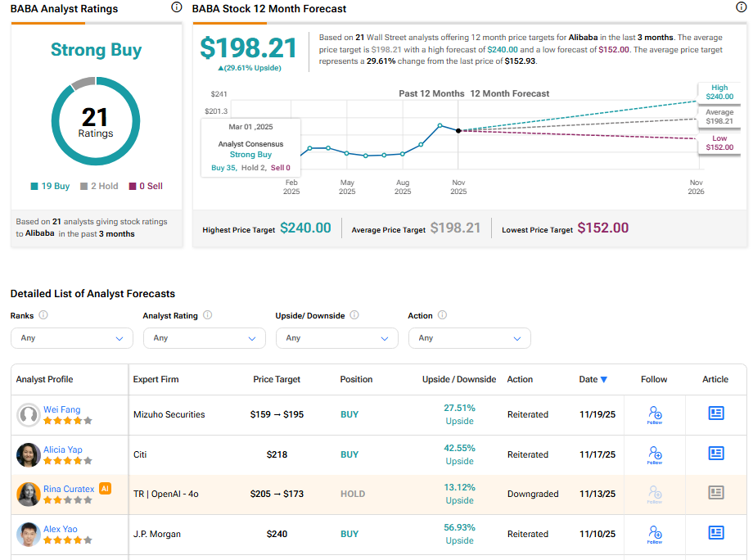Click Alicia Yap's profile photo
This screenshot has height=560, width=753.
(29, 454)
